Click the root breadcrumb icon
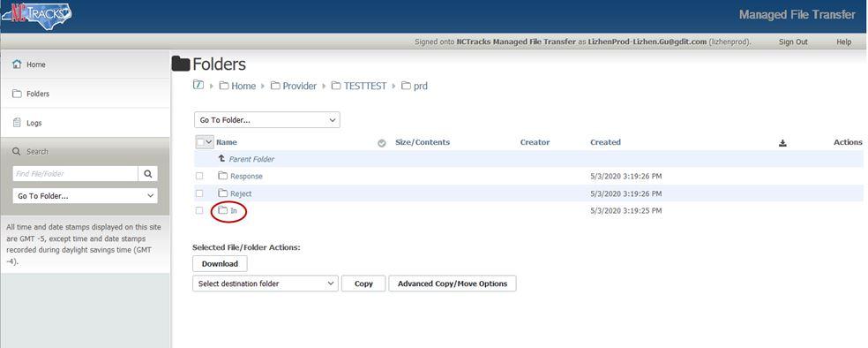 pyautogui.click(x=198, y=85)
